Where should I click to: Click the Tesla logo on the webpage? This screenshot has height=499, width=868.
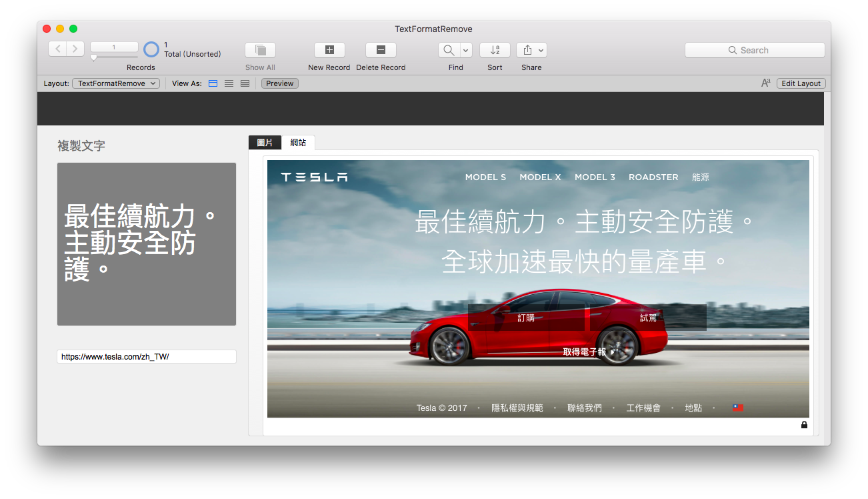(x=314, y=177)
